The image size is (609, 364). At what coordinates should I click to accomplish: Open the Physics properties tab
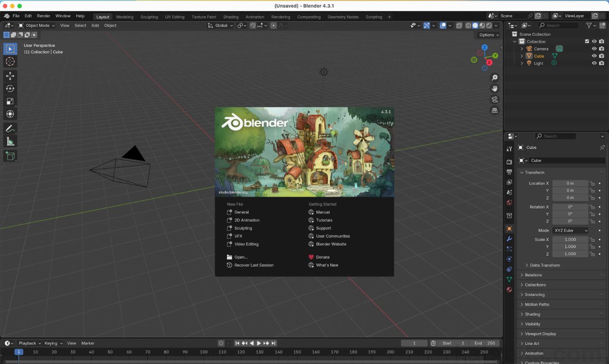click(x=509, y=259)
